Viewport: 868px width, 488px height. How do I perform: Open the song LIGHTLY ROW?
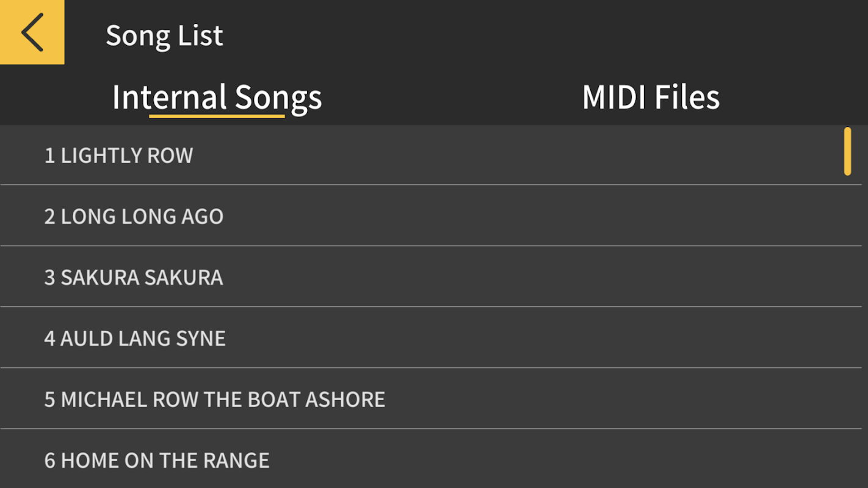click(119, 156)
